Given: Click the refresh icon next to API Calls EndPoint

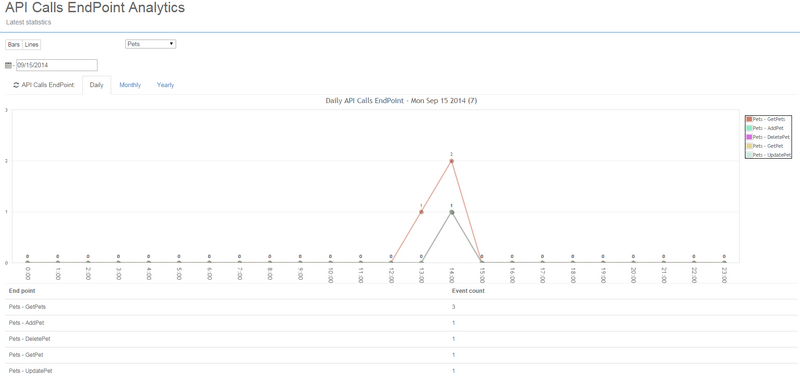Looking at the screenshot, I should (16, 85).
